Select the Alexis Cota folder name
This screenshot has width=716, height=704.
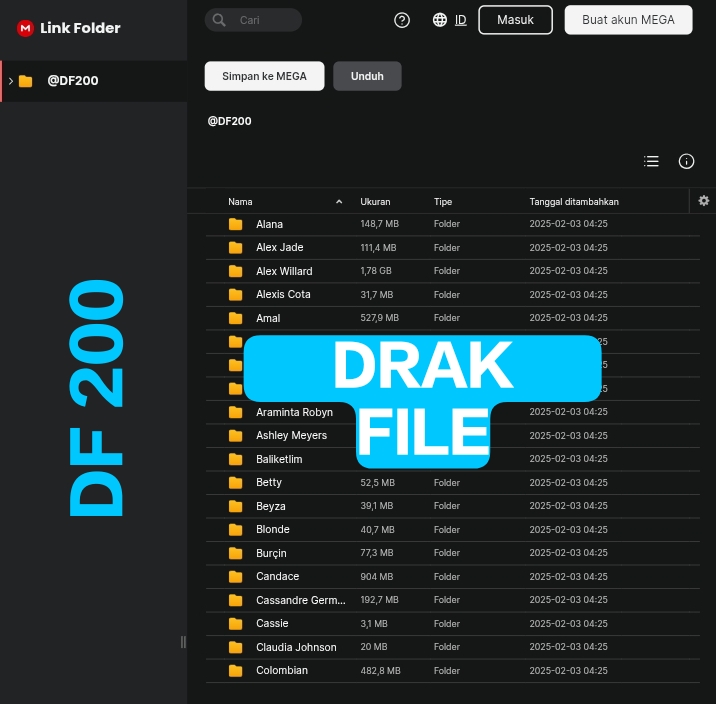click(x=283, y=294)
